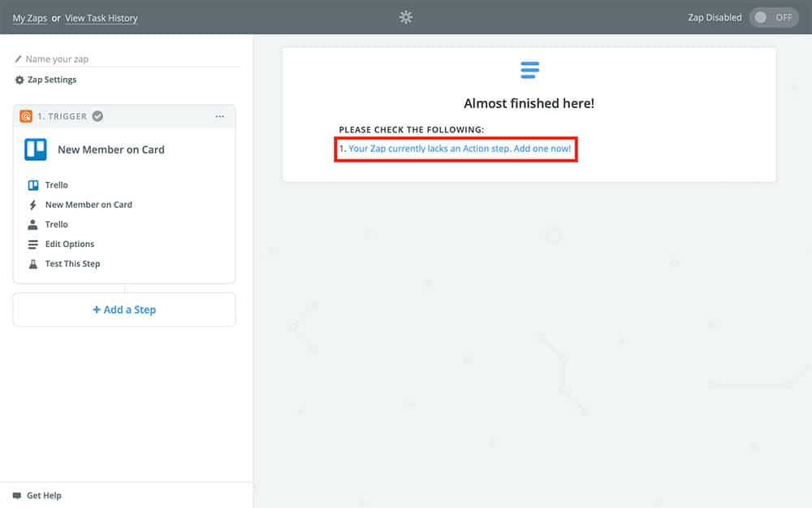Open the trigger step three-dot menu
This screenshot has width=812, height=508.
[219, 116]
